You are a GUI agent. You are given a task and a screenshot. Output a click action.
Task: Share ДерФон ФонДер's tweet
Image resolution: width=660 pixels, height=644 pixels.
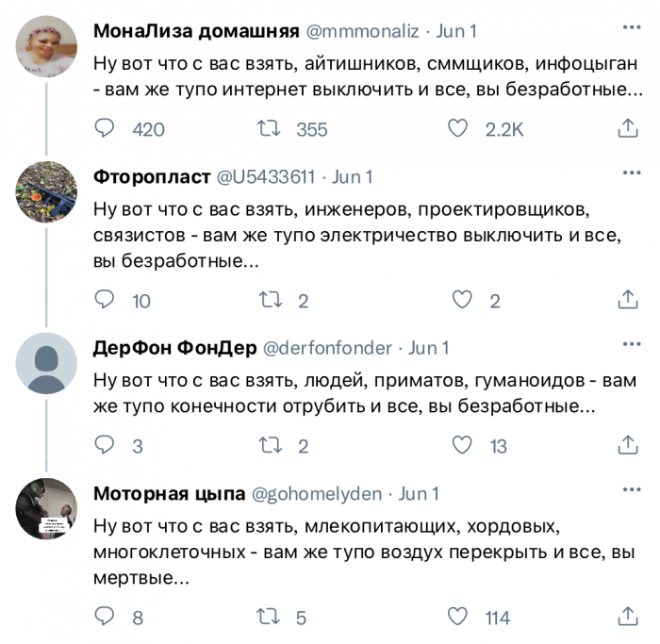pos(628,445)
